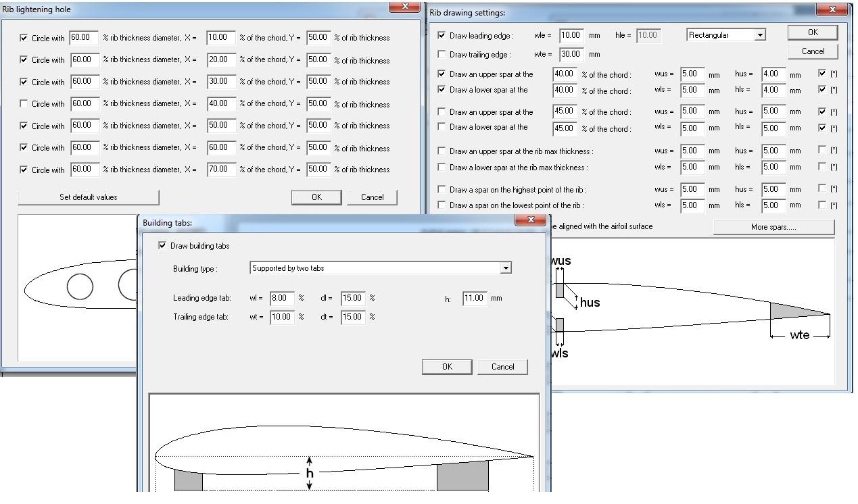Image resolution: width=858 pixels, height=504 pixels.
Task: Click the leading edge tab wl field
Action: coord(282,298)
